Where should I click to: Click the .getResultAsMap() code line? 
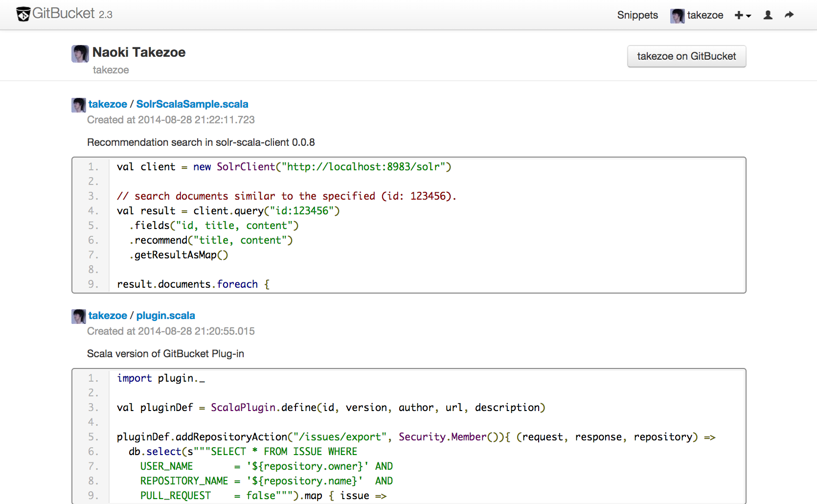tap(179, 255)
